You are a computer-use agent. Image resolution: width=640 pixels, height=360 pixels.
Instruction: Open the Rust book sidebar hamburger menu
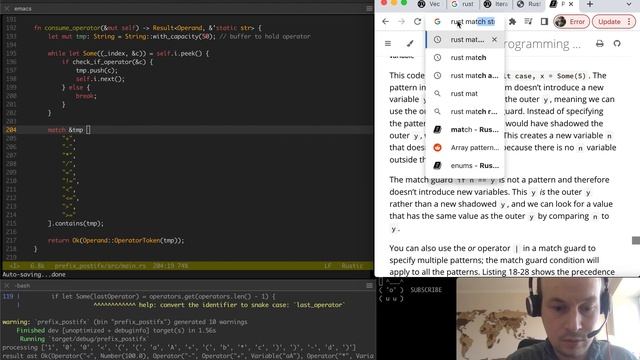click(388, 43)
